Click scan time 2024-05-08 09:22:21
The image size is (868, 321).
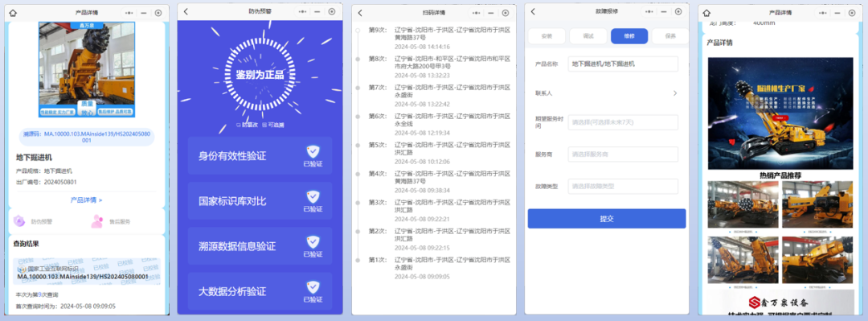(422, 219)
